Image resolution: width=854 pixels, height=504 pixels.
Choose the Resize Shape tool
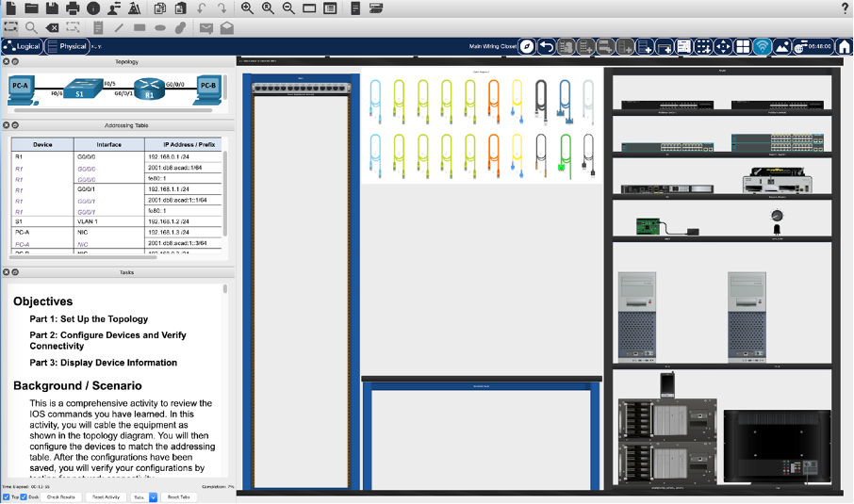tap(73, 27)
